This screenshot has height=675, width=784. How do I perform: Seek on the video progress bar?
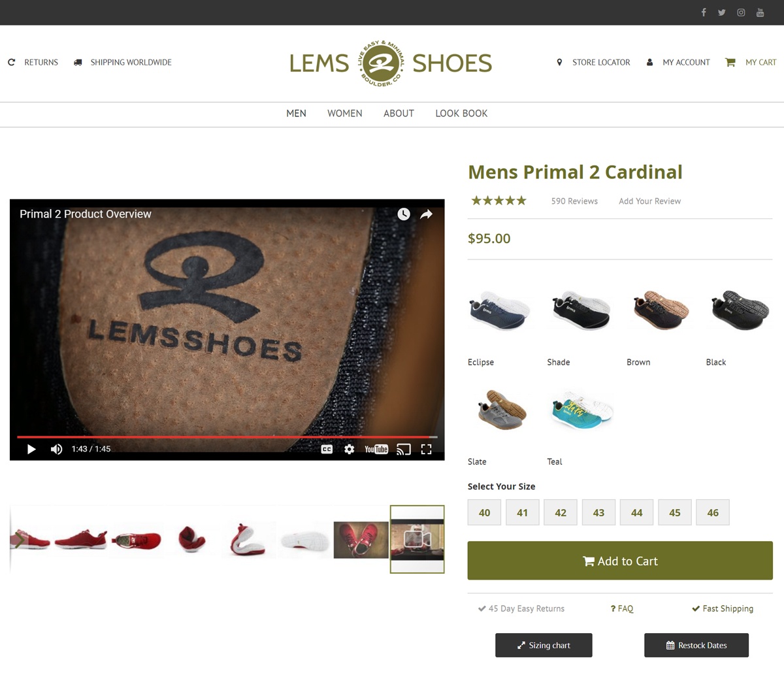pos(227,436)
